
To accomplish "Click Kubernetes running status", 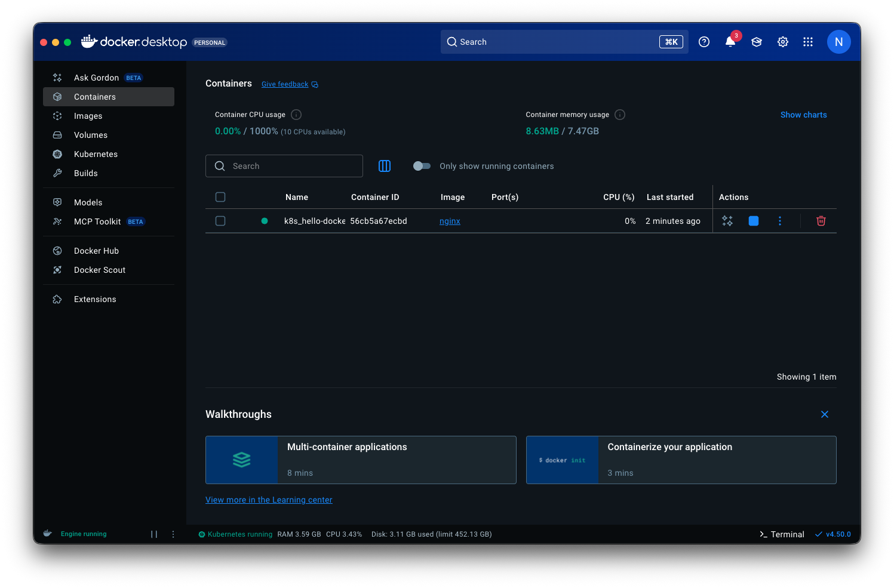I will tap(235, 534).
